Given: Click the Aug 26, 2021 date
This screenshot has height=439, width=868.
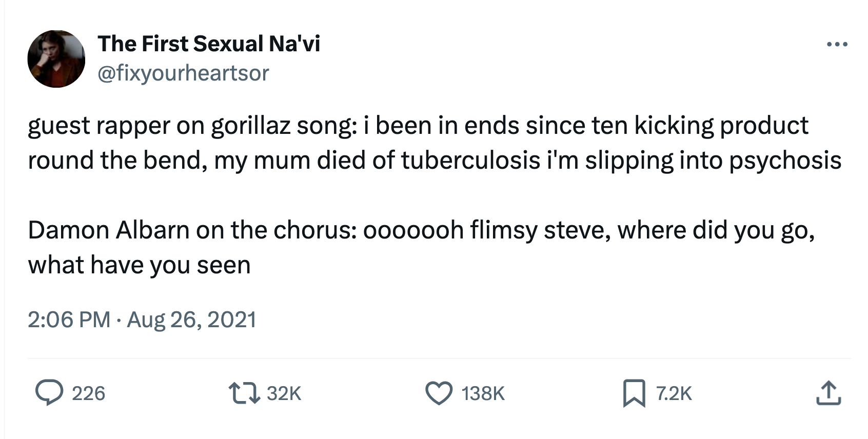Looking at the screenshot, I should [x=191, y=320].
